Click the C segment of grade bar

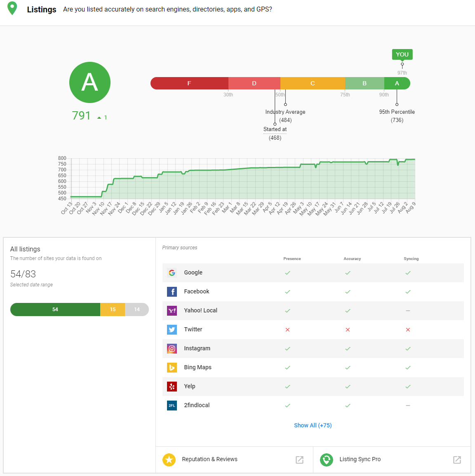[313, 83]
